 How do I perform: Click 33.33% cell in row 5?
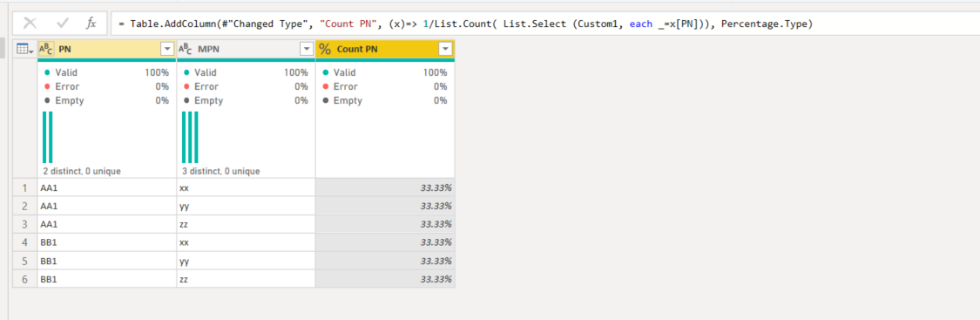386,261
